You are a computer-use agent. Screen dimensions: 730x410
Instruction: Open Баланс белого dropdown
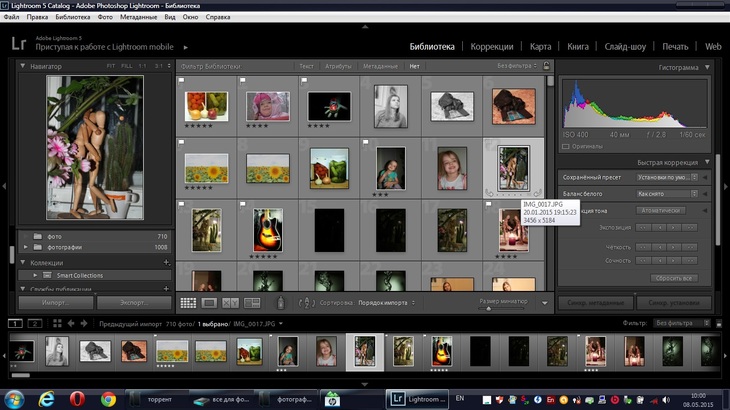click(x=667, y=194)
